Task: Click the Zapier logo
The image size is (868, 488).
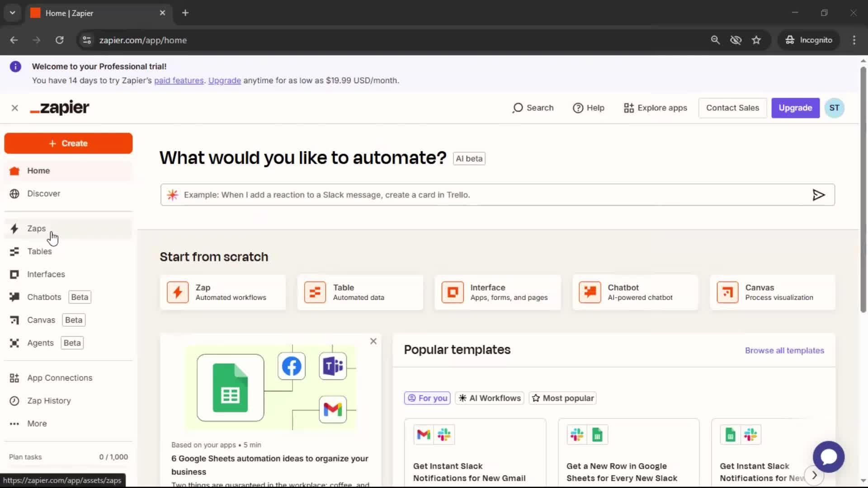Action: click(60, 108)
